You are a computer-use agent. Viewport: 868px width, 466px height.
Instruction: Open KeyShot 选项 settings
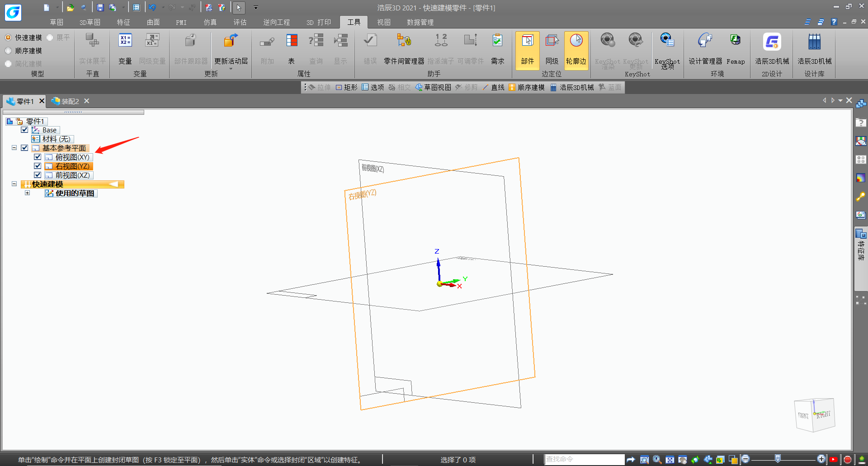[x=667, y=51]
